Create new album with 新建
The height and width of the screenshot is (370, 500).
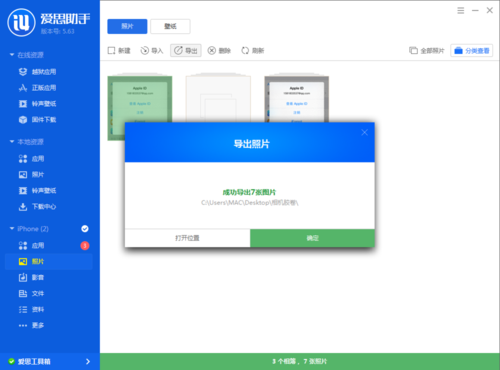tap(119, 51)
